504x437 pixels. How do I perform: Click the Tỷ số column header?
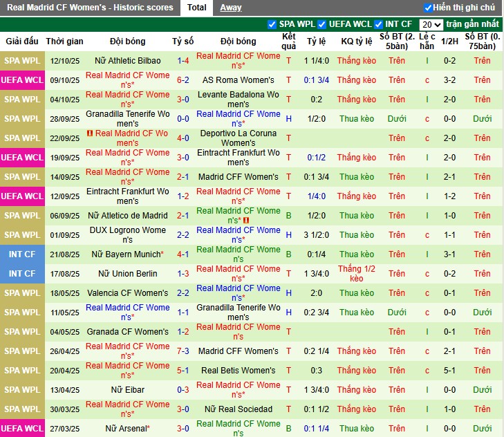[183, 41]
